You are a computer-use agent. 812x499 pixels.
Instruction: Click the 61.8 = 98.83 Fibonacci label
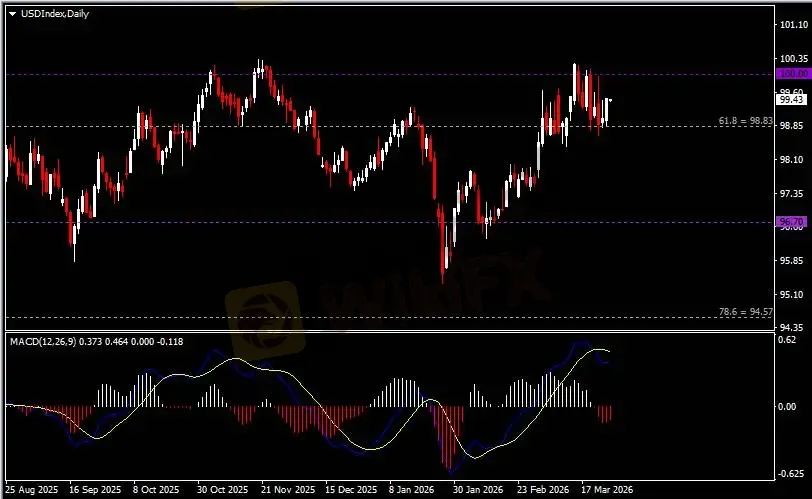point(746,121)
